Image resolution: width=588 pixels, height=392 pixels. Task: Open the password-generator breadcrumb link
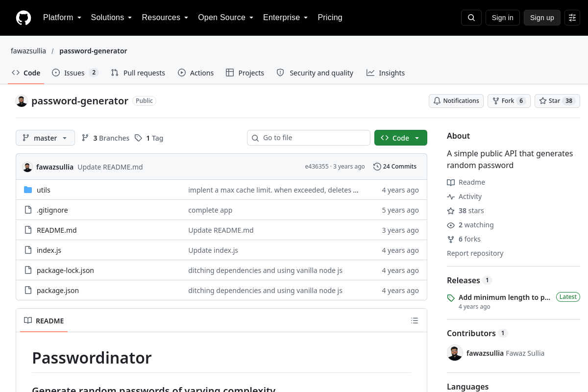93,51
